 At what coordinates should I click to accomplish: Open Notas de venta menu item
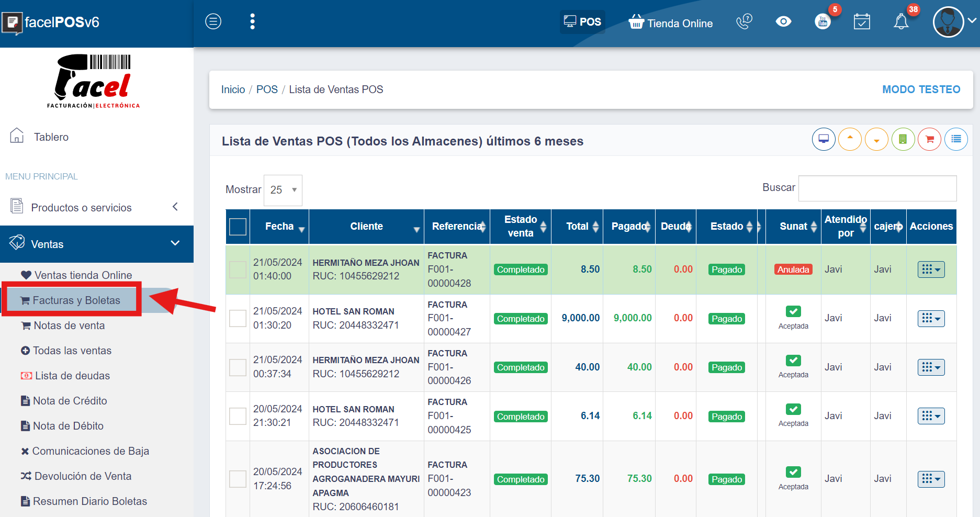click(x=69, y=325)
